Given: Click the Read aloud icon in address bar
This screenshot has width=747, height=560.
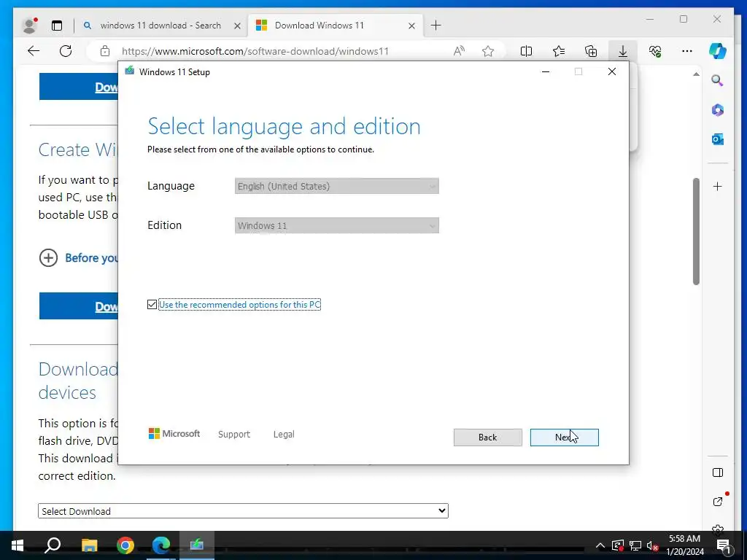Looking at the screenshot, I should coord(459,51).
